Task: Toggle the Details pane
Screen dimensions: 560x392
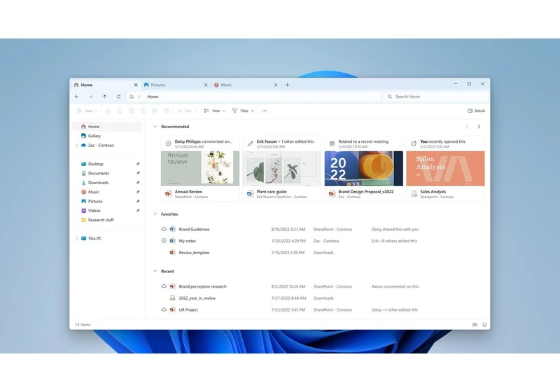Action: [x=477, y=111]
